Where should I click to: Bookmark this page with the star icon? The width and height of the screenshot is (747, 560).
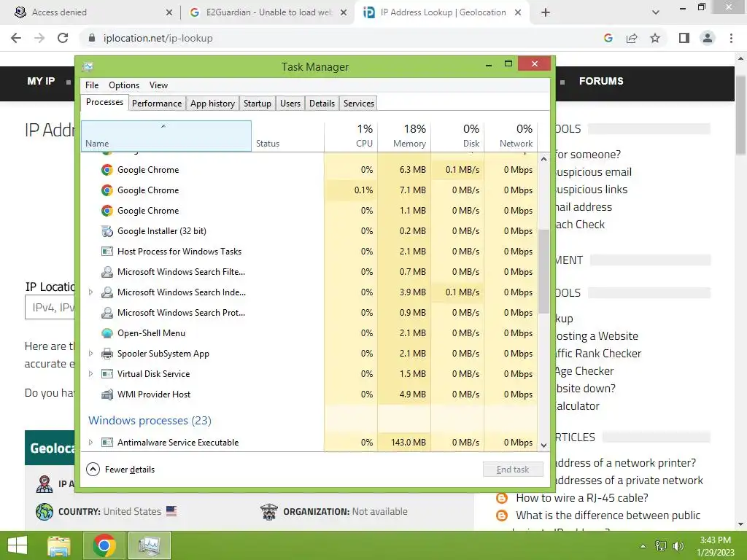click(x=655, y=38)
